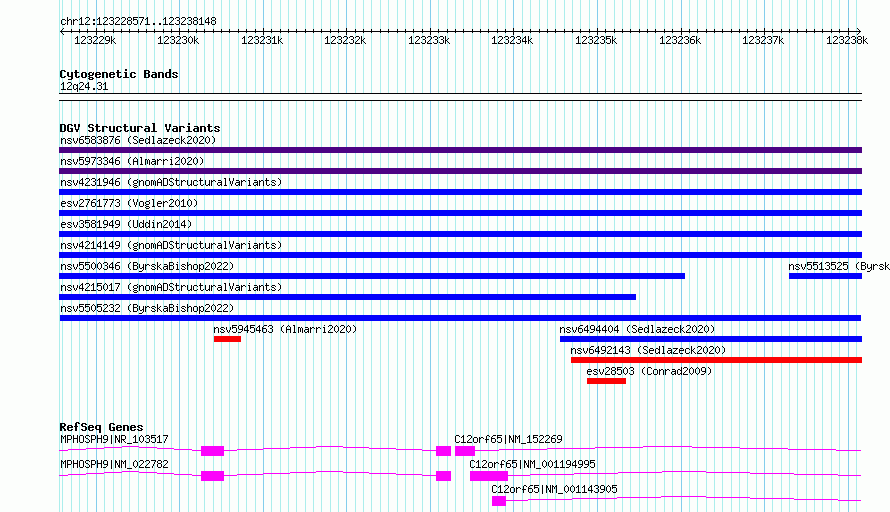Click the C12orf65|NM_001143905 gene label

(x=554, y=489)
